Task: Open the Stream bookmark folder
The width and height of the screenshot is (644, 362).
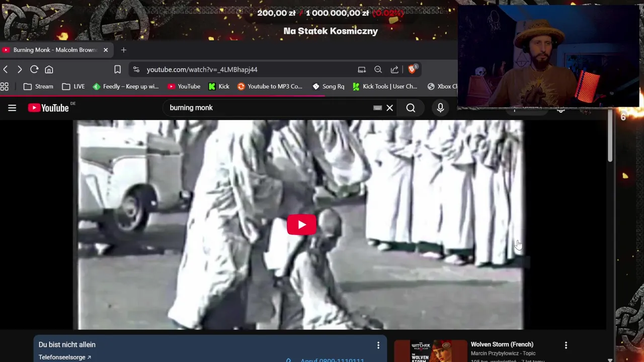Action: (x=38, y=86)
